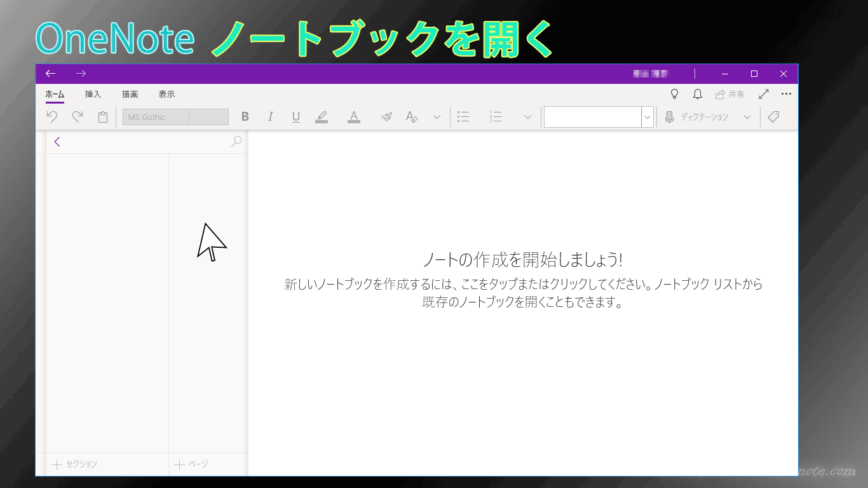Screen dimensions: 868x488
Task: Start ディクテーション with the microphone
Action: (x=697, y=117)
